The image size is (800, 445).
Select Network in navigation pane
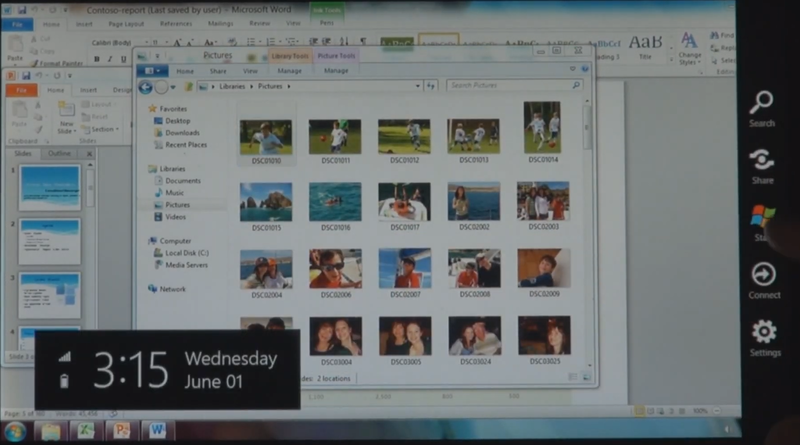click(x=167, y=289)
